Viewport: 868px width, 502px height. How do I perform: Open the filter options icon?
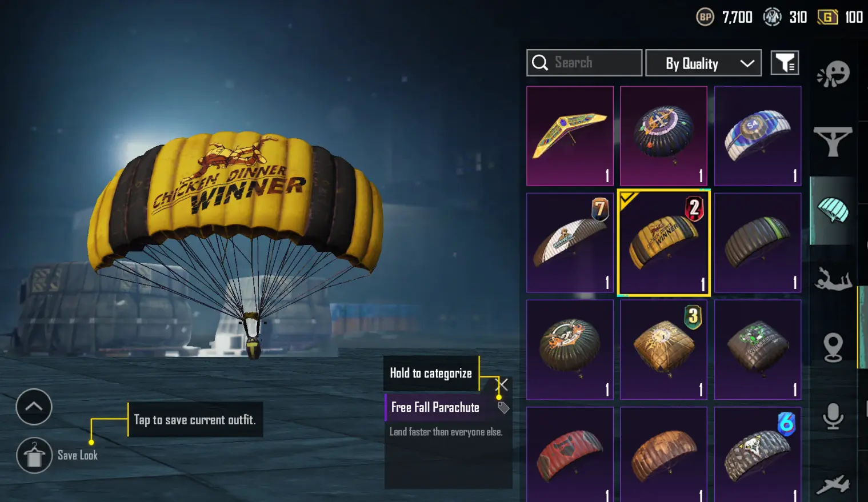(x=785, y=63)
